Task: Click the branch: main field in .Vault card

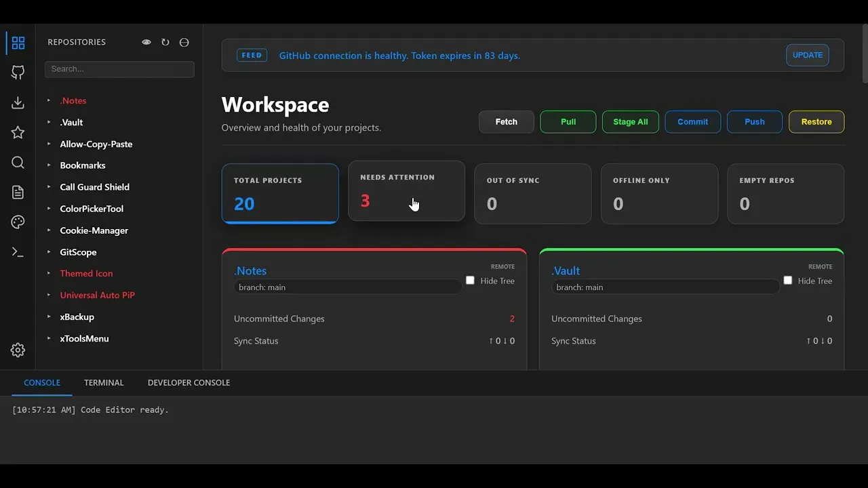Action: [x=665, y=287]
